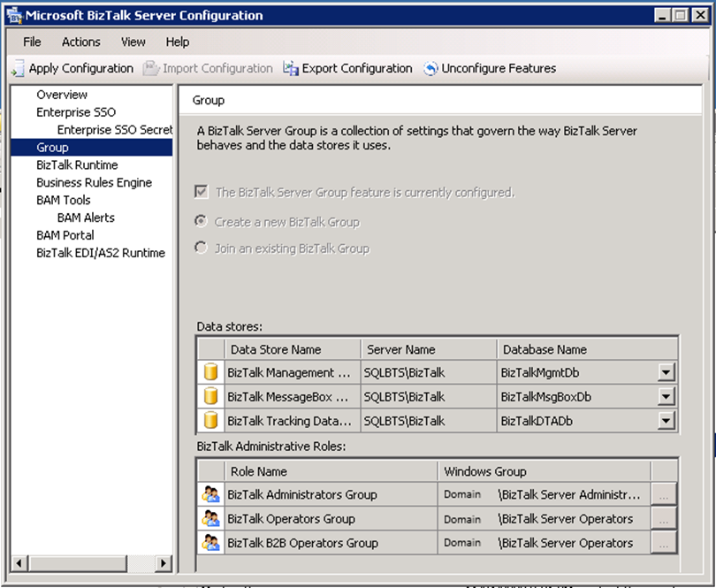Click the BizTalk app icon in title bar
The width and height of the screenshot is (716, 588).
point(15,16)
